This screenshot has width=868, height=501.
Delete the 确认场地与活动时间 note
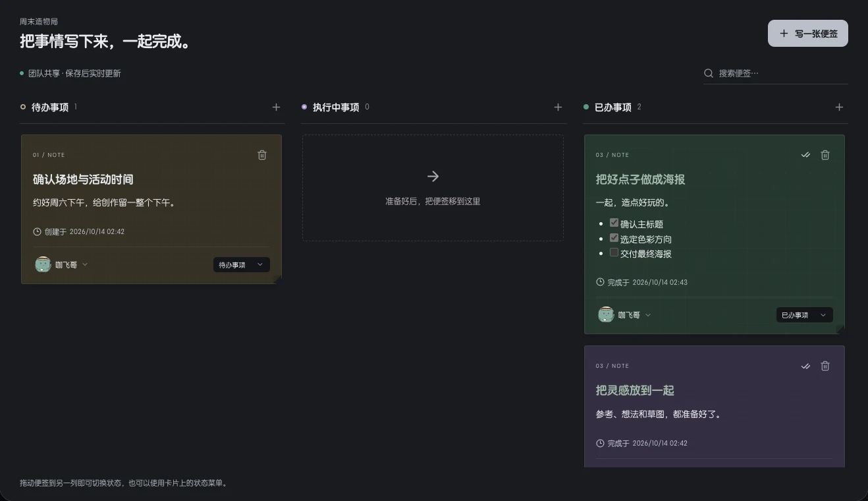coord(262,155)
